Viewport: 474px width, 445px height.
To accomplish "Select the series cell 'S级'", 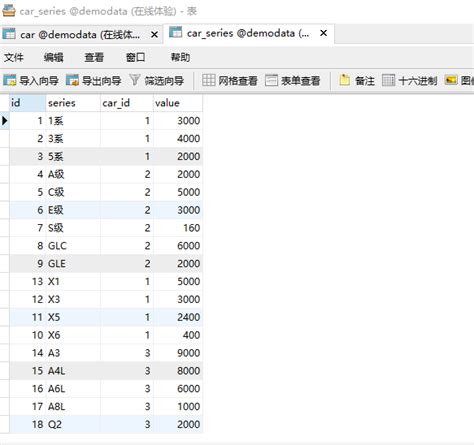I will tap(73, 228).
